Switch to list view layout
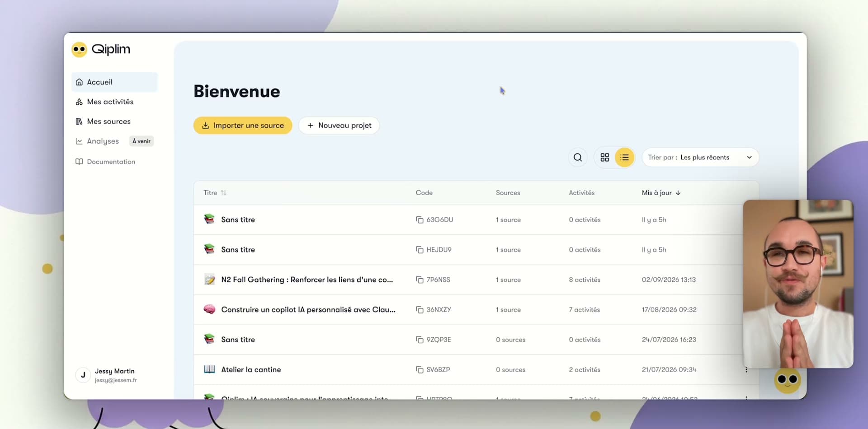Image resolution: width=868 pixels, height=429 pixels. pos(624,158)
